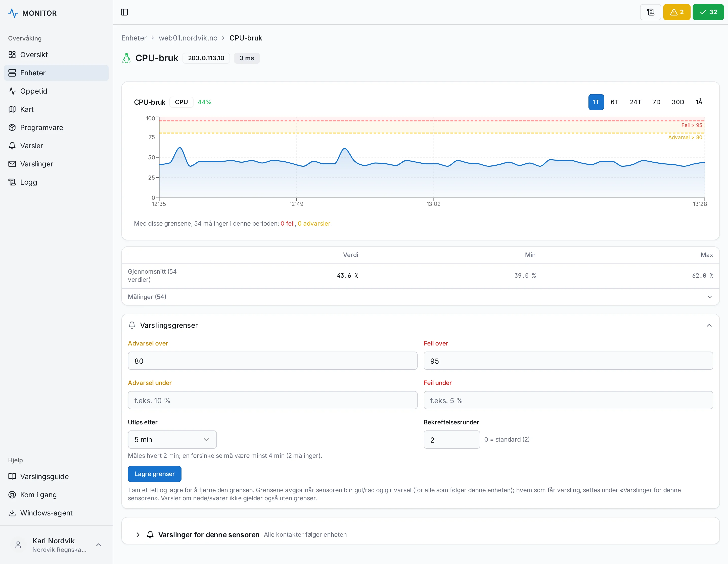The width and height of the screenshot is (728, 564).
Task: Click the yellow warning badge showing 2
Action: point(677,12)
